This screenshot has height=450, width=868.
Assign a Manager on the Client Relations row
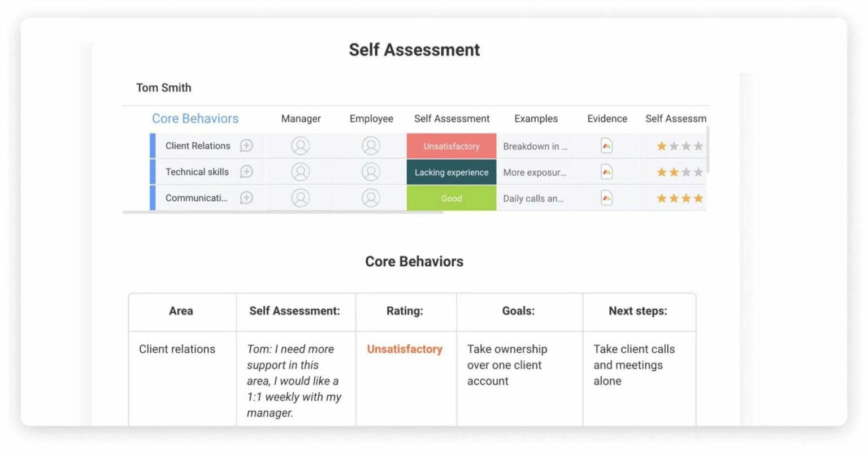[x=301, y=145]
